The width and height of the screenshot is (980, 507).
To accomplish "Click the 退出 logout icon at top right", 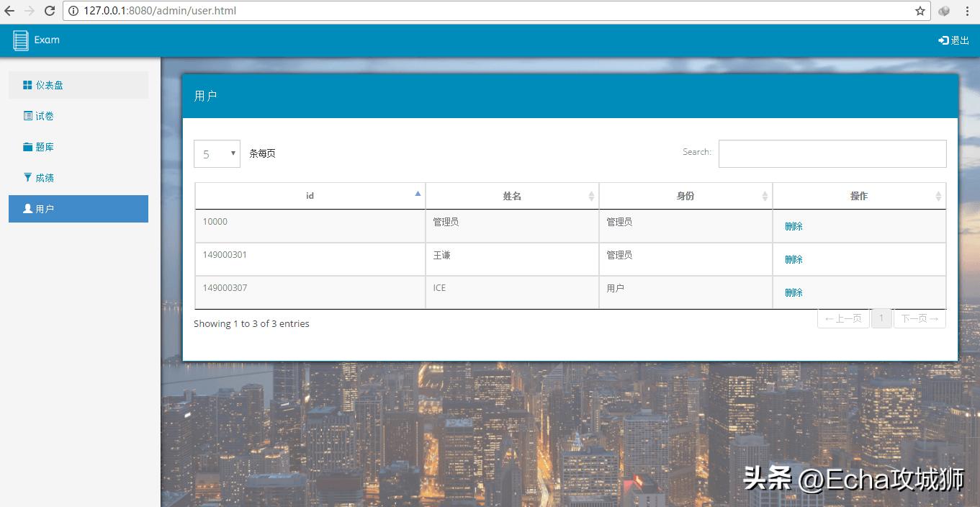I will (x=943, y=40).
